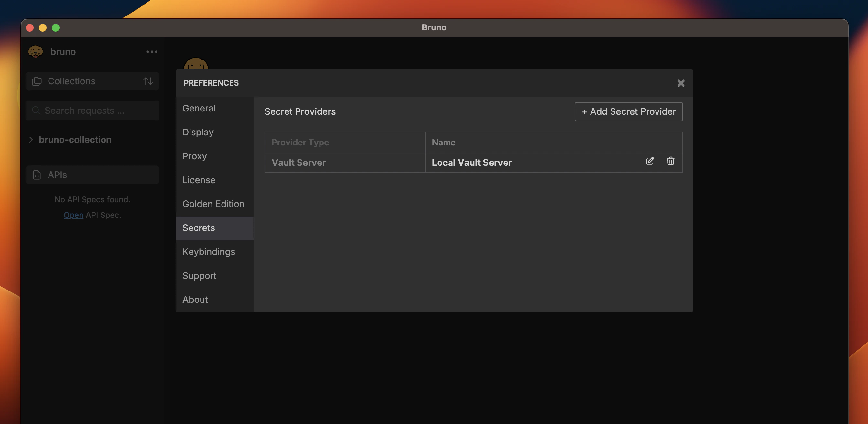Click the Collections folder icon
868x424 pixels.
tap(37, 81)
